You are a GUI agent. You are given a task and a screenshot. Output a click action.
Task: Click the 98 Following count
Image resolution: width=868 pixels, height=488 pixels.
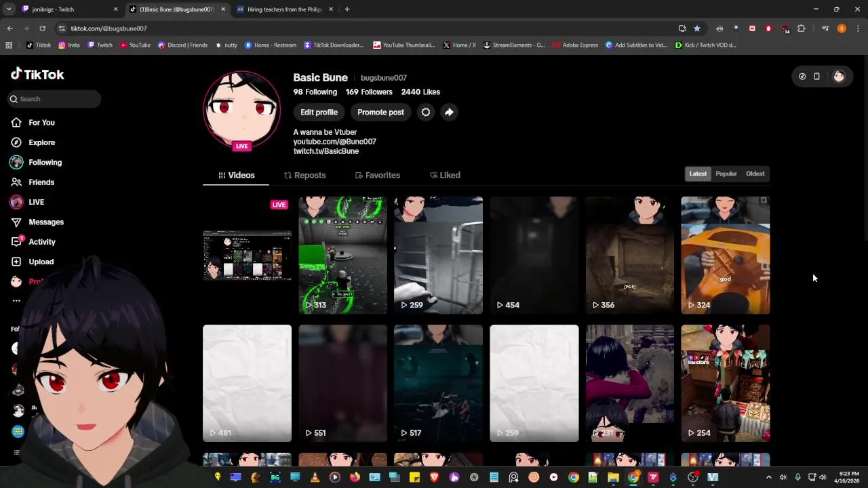[315, 92]
